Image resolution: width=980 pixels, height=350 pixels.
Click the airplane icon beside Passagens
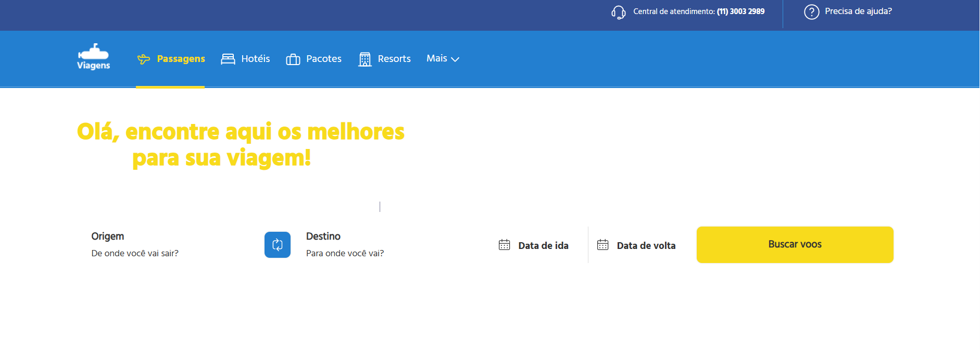coord(144,59)
